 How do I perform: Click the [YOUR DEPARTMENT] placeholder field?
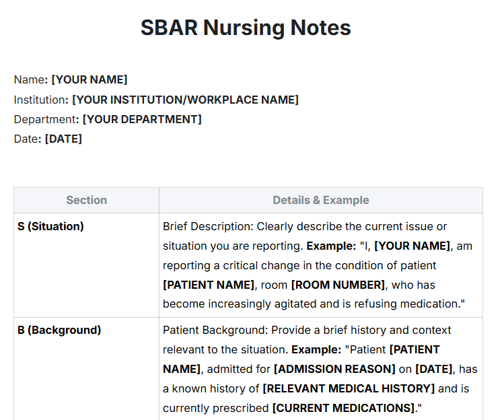click(142, 119)
